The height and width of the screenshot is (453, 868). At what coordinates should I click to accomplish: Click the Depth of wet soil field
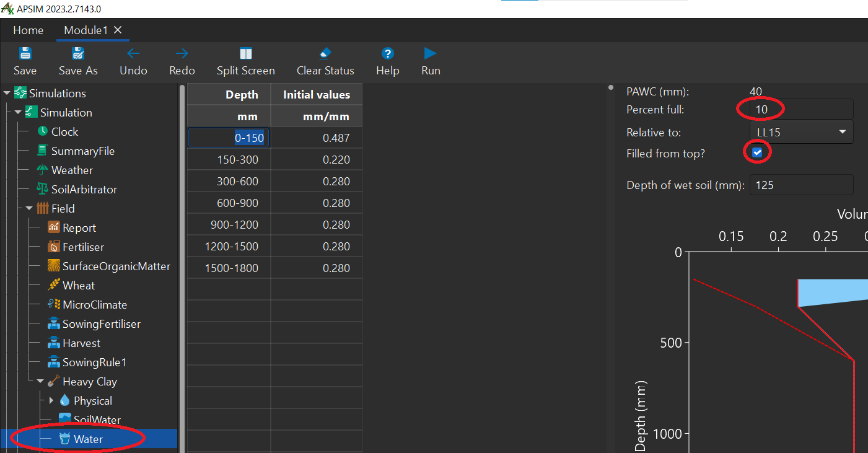801,185
